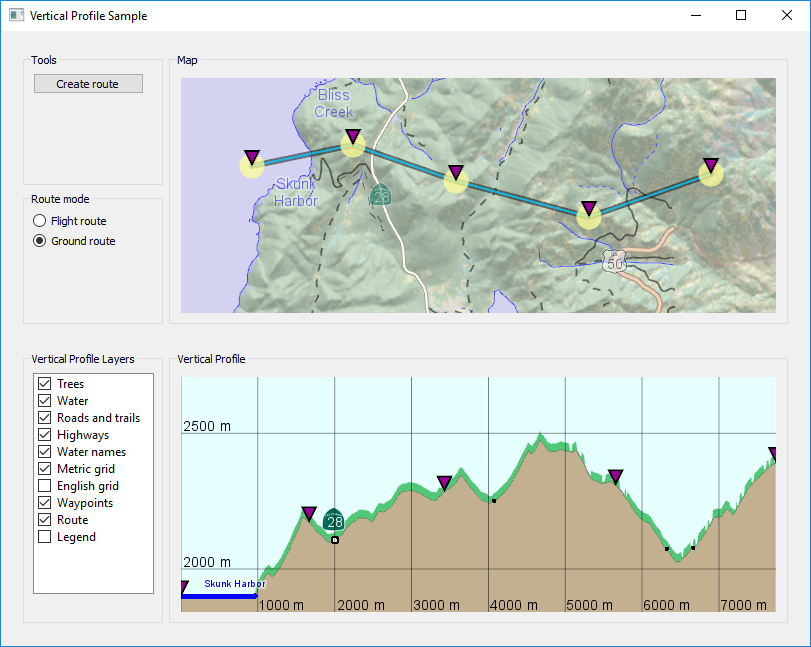
Task: Click the blue water bar in the profile
Action: pyautogui.click(x=220, y=596)
